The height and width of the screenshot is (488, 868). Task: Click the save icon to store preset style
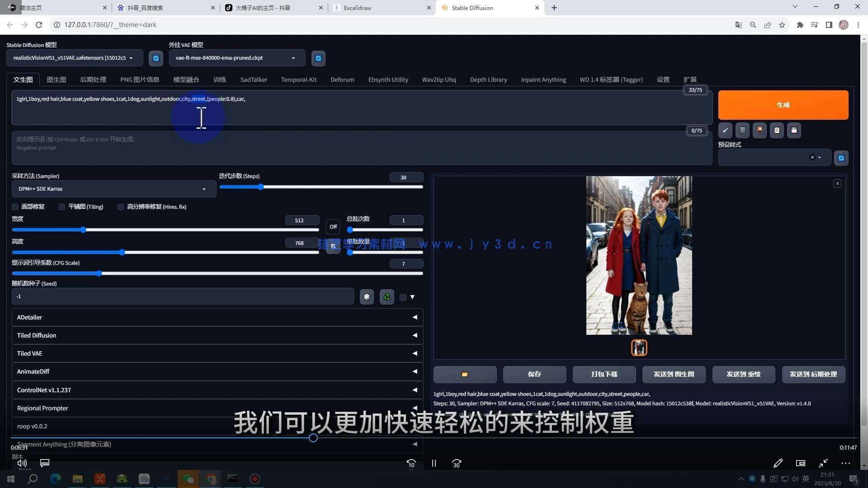coord(794,130)
